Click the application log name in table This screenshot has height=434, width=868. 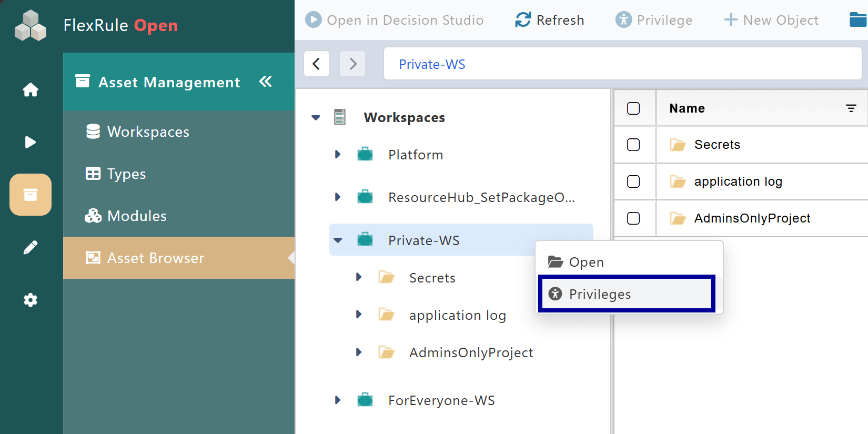738,181
